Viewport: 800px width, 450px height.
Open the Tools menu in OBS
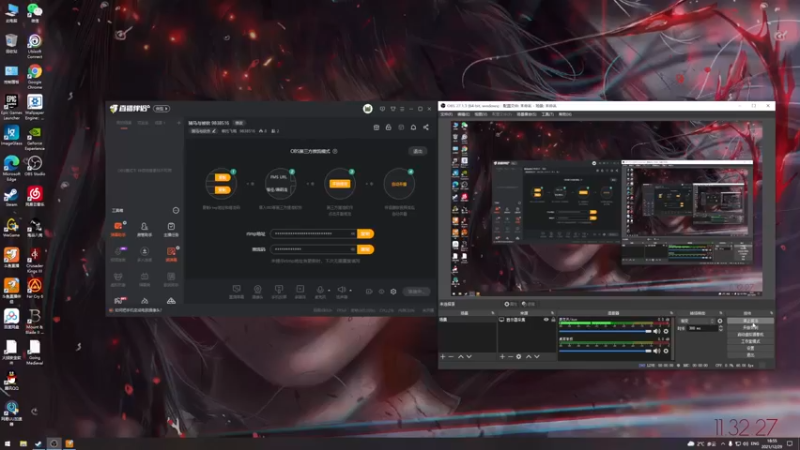coord(547,114)
